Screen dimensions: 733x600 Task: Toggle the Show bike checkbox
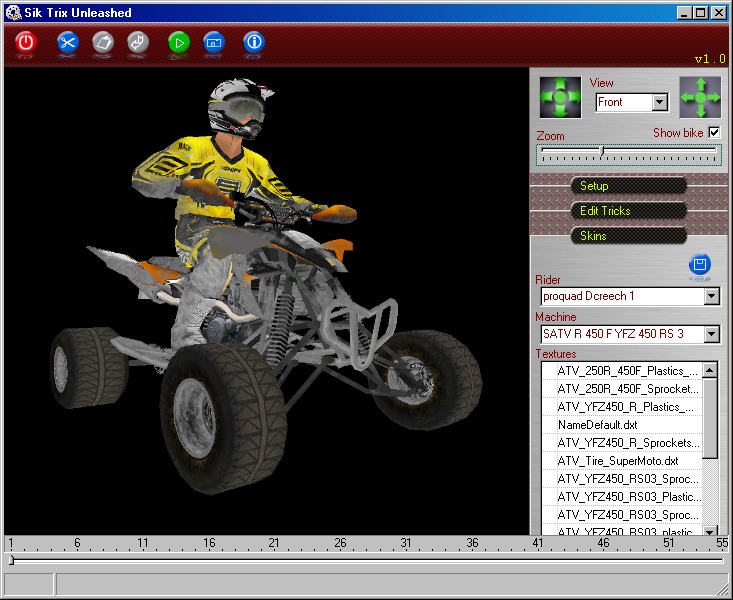pyautogui.click(x=714, y=132)
